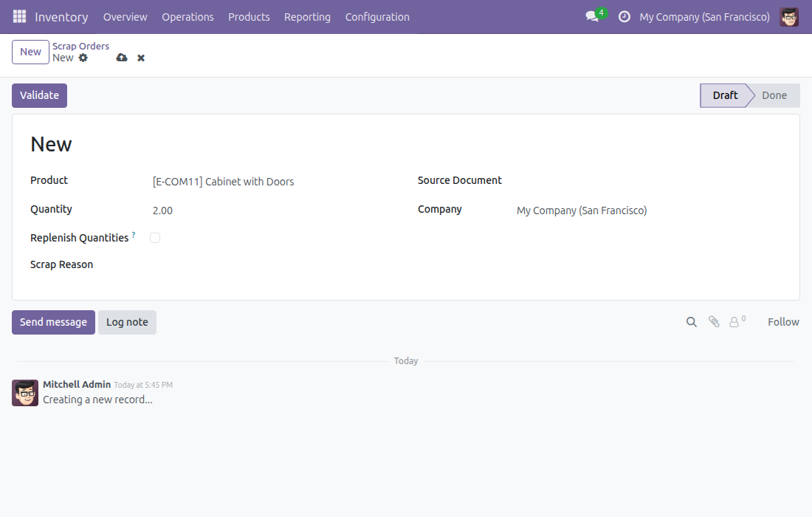The width and height of the screenshot is (812, 517).
Task: Click the Send message button
Action: click(x=53, y=322)
